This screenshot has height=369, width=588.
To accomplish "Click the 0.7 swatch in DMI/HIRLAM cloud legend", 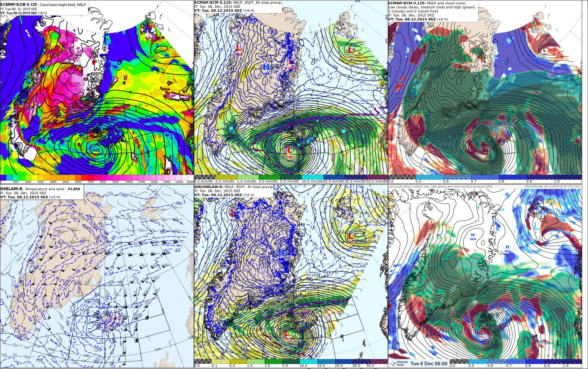I will click(516, 361).
